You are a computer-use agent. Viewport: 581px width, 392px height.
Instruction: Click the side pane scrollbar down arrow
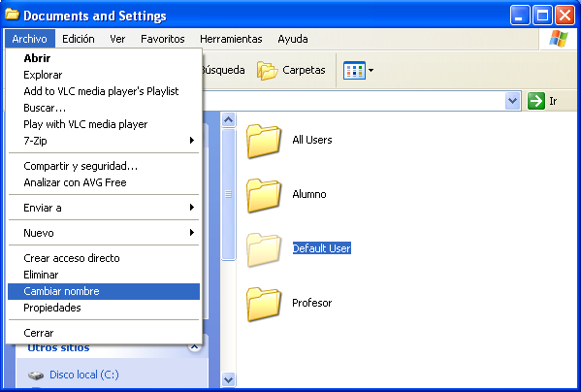228,379
